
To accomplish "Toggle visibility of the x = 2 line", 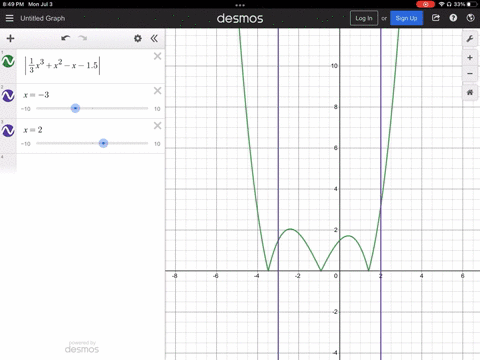I will 8,131.
